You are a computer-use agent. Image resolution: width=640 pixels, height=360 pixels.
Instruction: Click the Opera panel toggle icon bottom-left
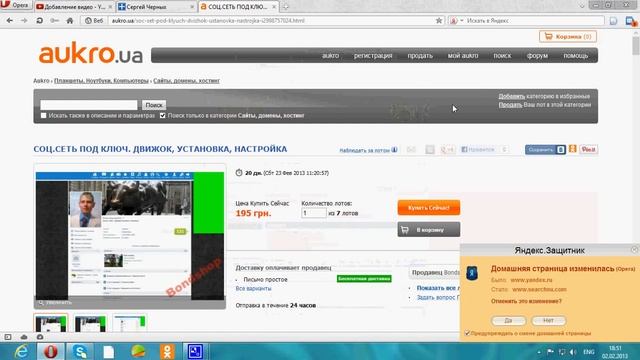(8, 337)
